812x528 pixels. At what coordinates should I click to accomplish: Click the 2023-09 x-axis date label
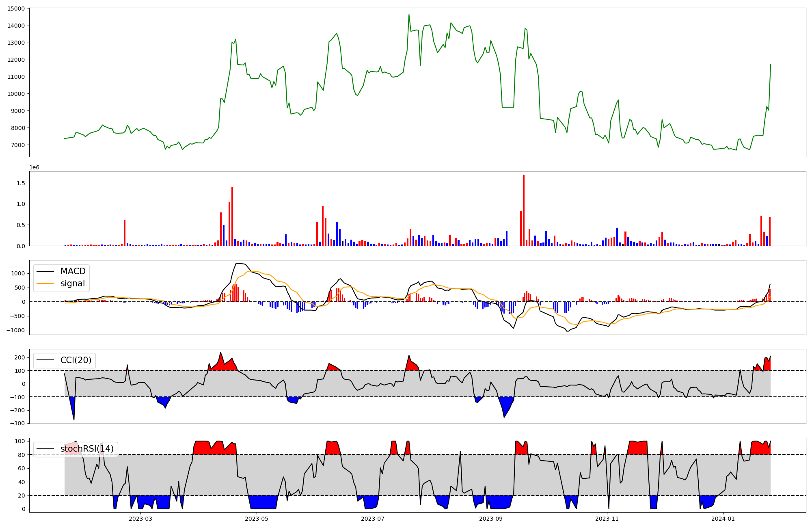tap(491, 519)
